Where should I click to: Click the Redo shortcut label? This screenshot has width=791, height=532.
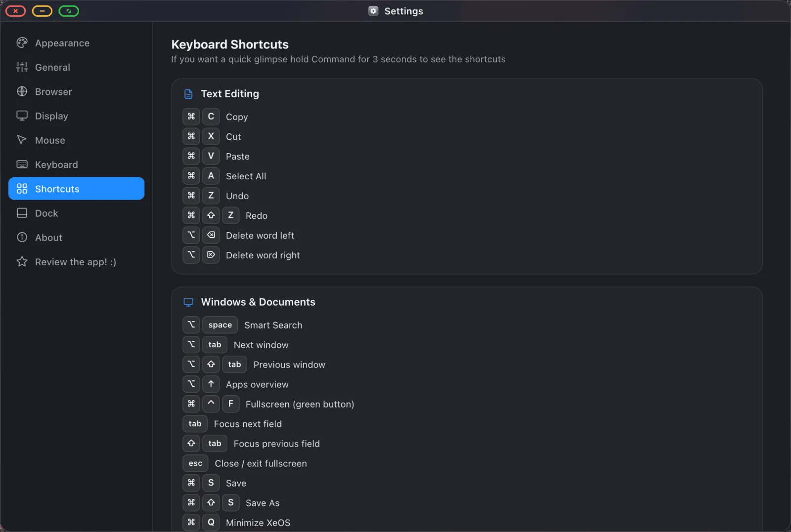257,215
